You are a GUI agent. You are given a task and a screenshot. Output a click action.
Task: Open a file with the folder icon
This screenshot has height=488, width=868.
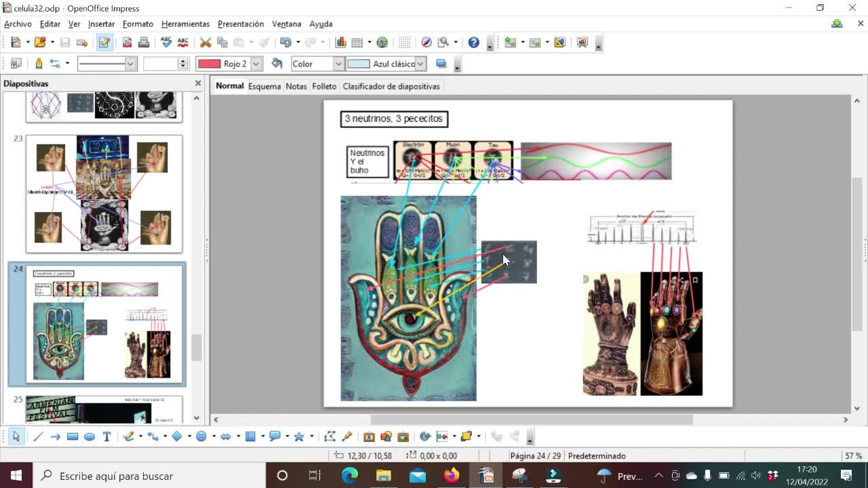coord(41,43)
